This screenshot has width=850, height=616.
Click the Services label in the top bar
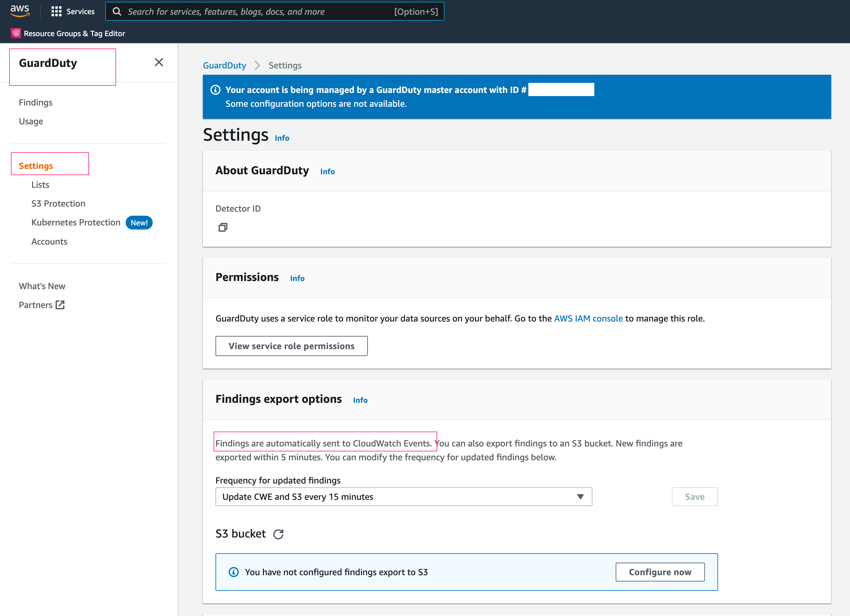pos(81,12)
